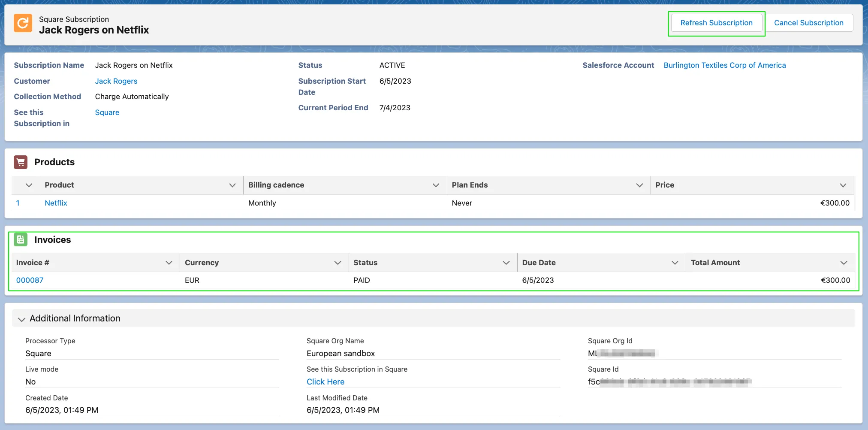Image resolution: width=868 pixels, height=430 pixels.
Task: Click row number 1 in Products table
Action: pyautogui.click(x=18, y=203)
